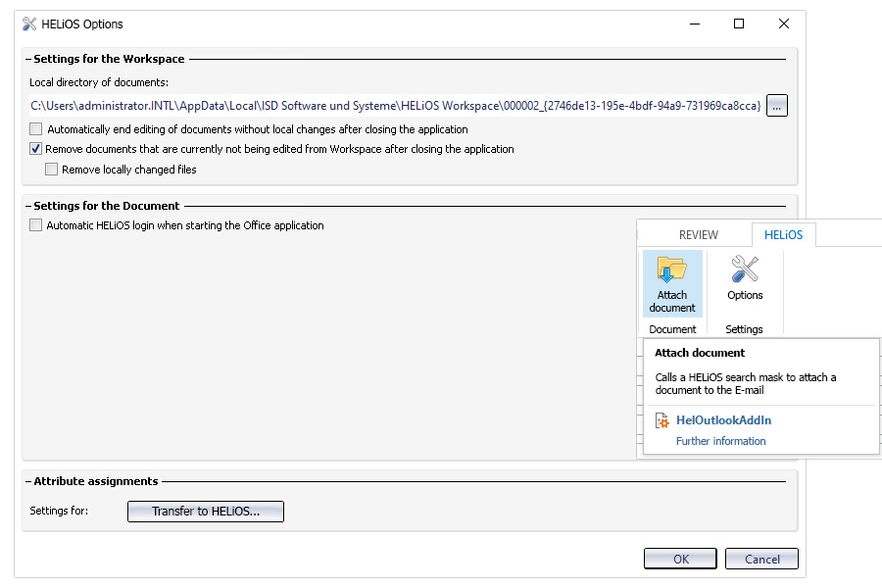Image resolution: width=882 pixels, height=588 pixels.
Task: Enable automatically end editing of documents
Action: pyautogui.click(x=36, y=128)
